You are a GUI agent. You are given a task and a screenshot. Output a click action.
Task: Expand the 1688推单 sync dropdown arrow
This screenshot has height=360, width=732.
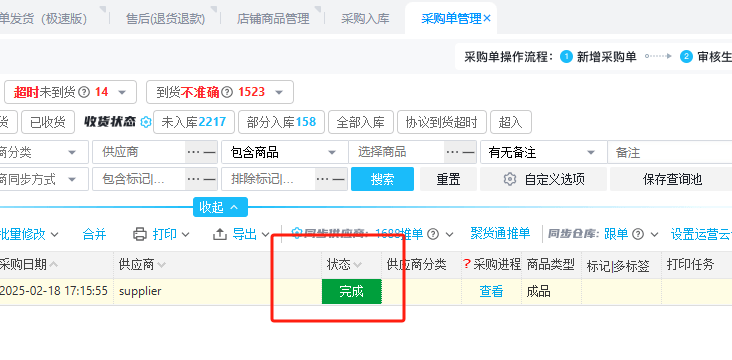(x=449, y=234)
